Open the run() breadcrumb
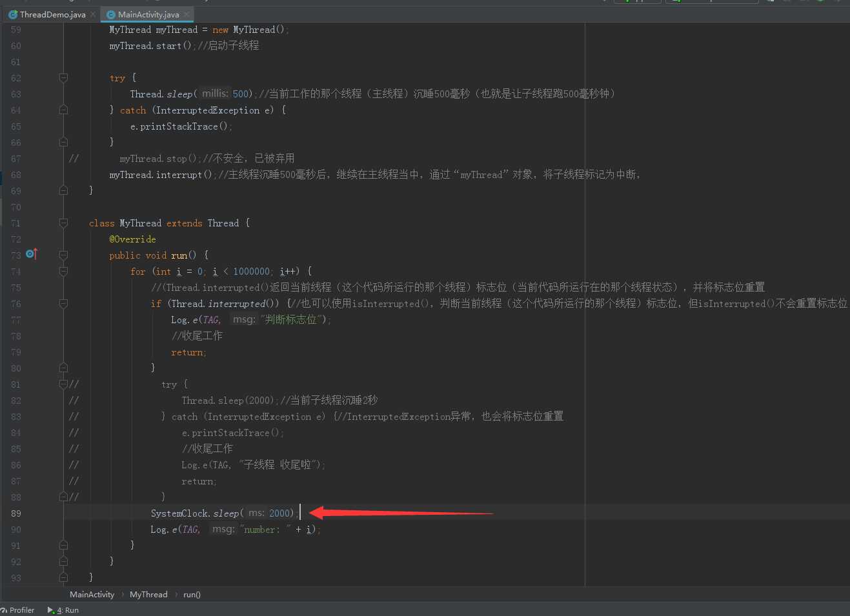850x616 pixels. (192, 594)
